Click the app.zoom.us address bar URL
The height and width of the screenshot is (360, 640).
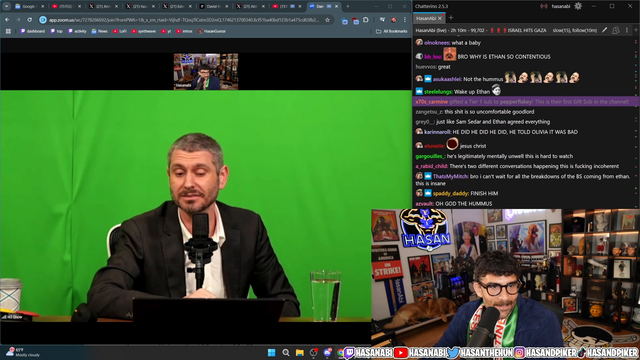click(x=184, y=20)
